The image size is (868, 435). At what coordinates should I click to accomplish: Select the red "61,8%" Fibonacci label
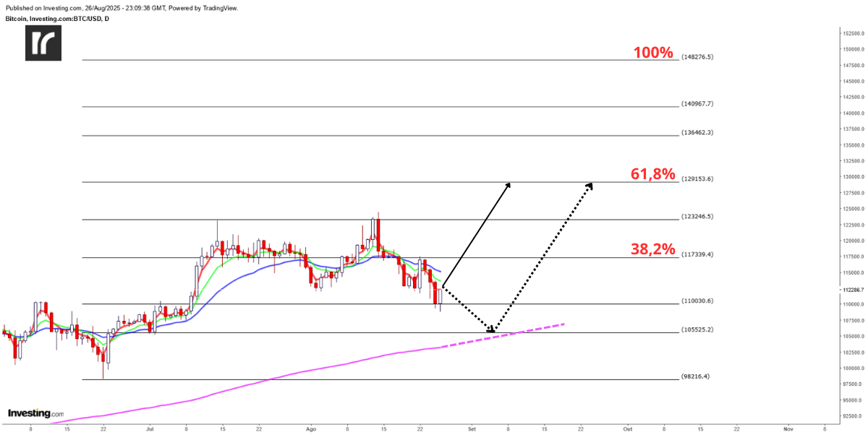[653, 174]
